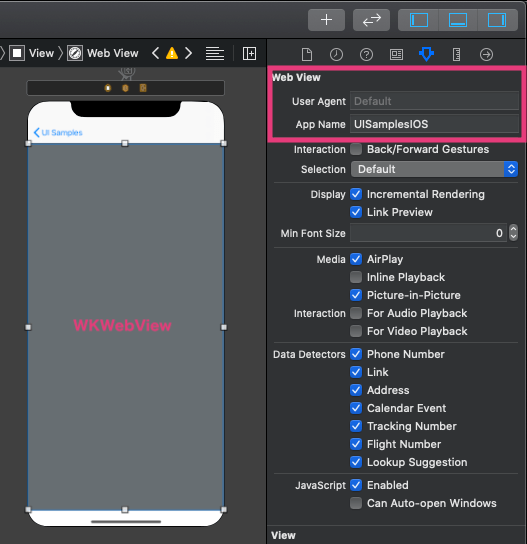
Task: Click the first scene dock icon
Action: point(108,88)
